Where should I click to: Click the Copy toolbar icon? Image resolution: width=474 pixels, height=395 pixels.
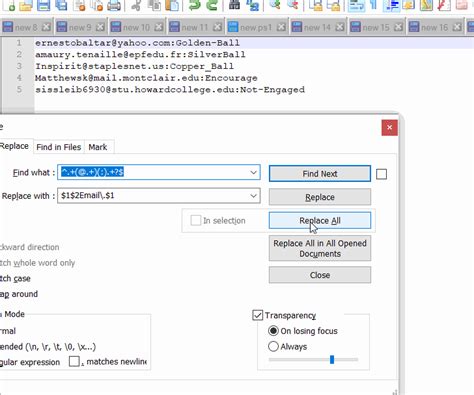[x=154, y=5]
